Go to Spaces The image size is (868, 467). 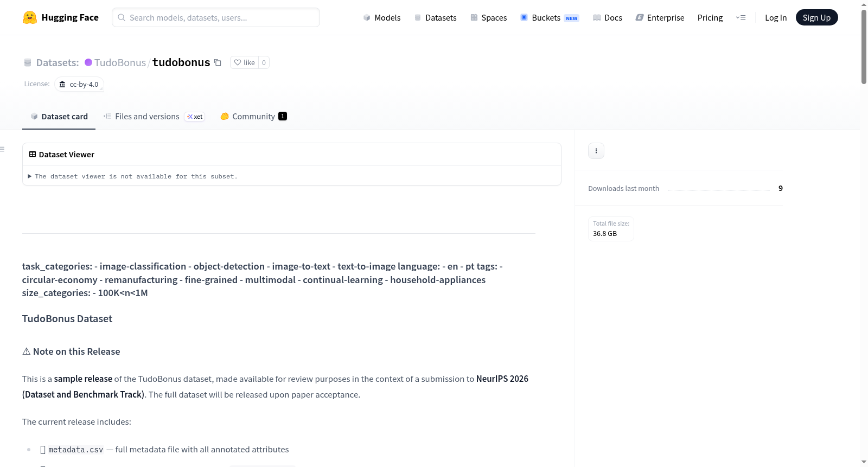(488, 17)
